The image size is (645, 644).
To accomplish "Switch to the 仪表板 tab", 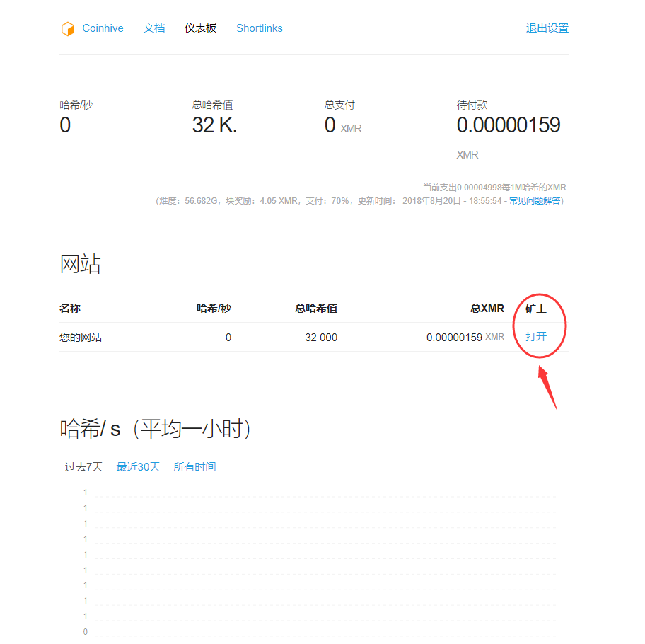I will 200,28.
